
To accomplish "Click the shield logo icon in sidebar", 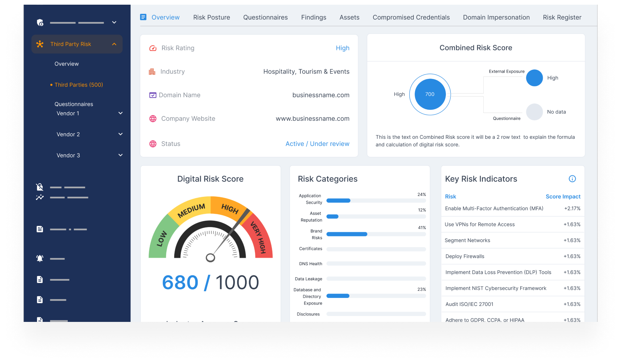I will [40, 22].
